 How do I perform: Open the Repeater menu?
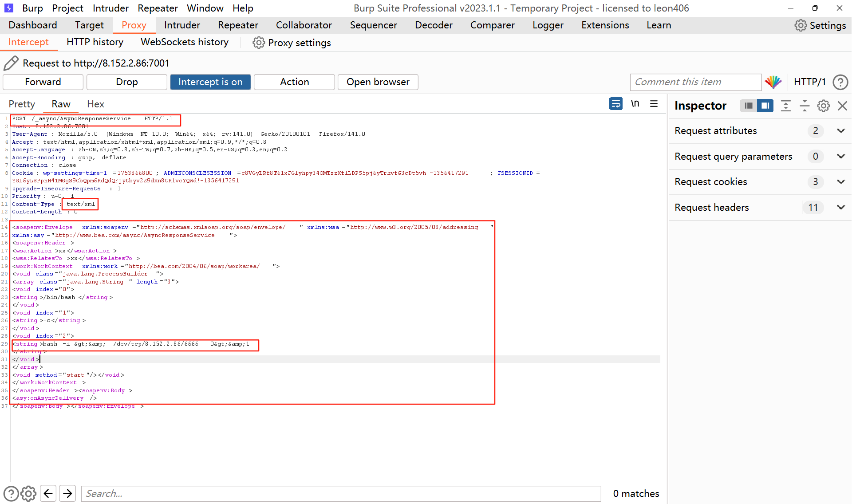coord(158,8)
